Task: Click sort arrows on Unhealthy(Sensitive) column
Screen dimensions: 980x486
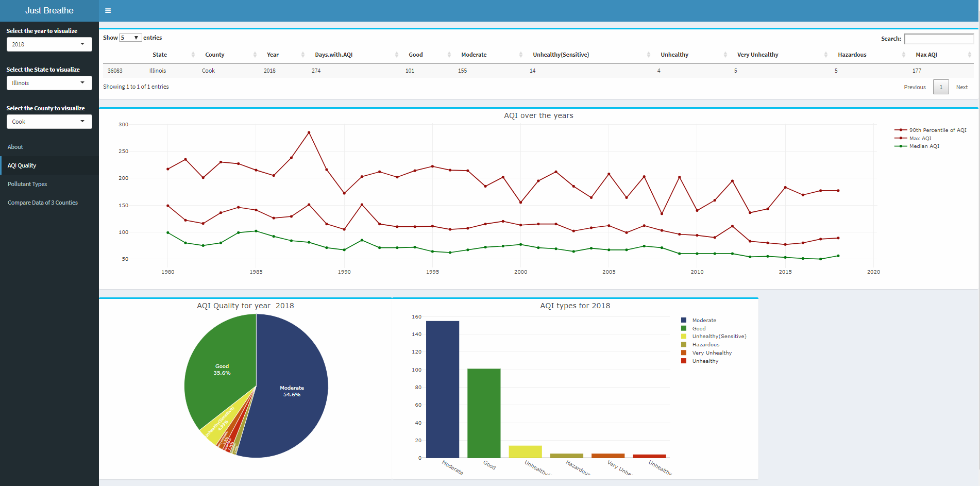Action: (x=649, y=55)
